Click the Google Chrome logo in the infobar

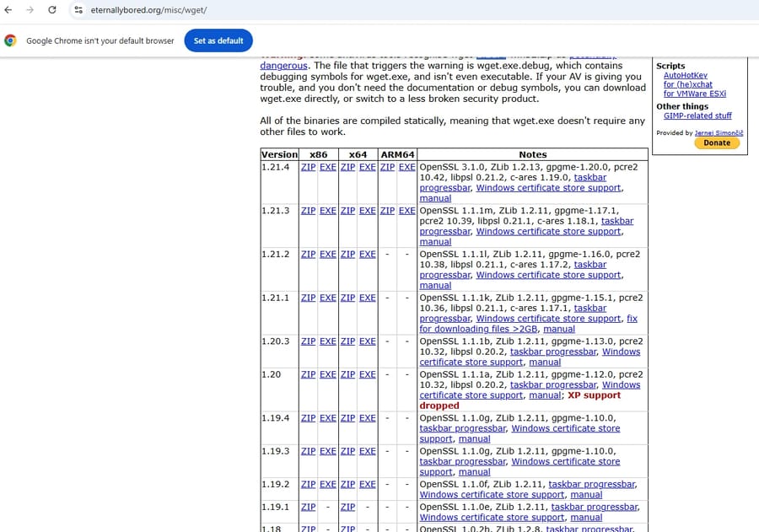(x=10, y=40)
